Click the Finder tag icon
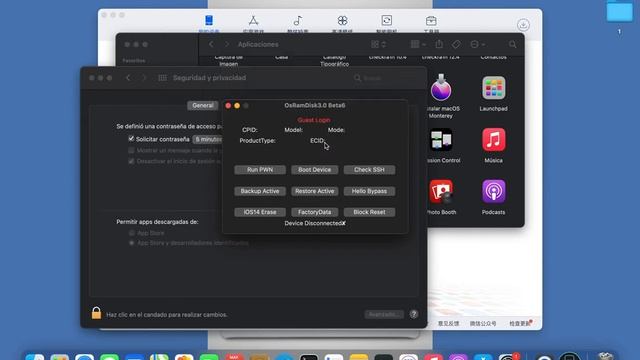This screenshot has width=640, height=360. 456,44
